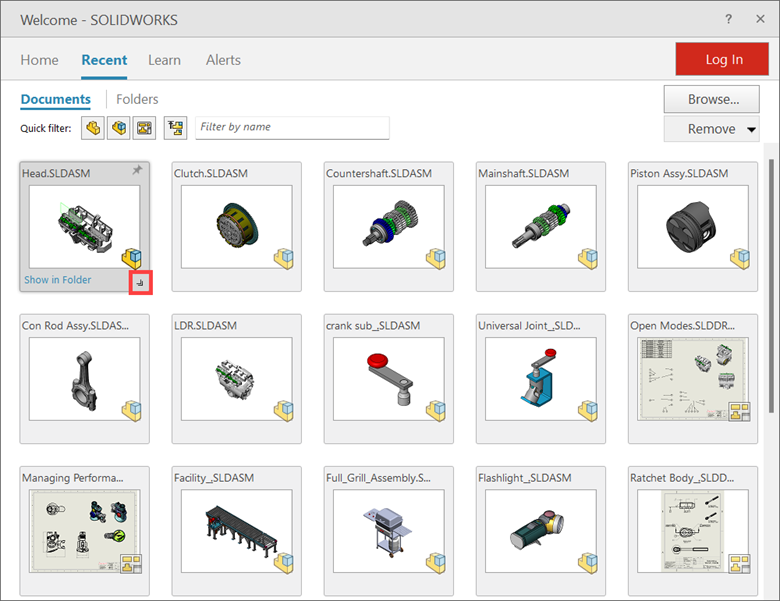This screenshot has height=601, width=780.
Task: Open Open Modes drawing thumbnail
Action: (x=693, y=379)
